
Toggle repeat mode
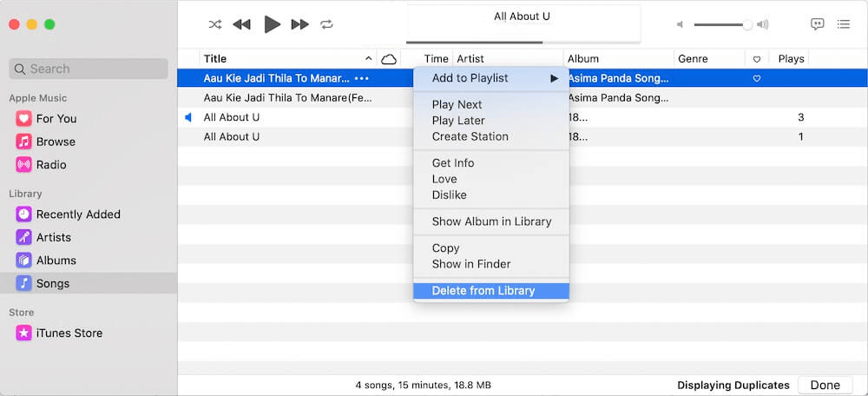point(326,24)
